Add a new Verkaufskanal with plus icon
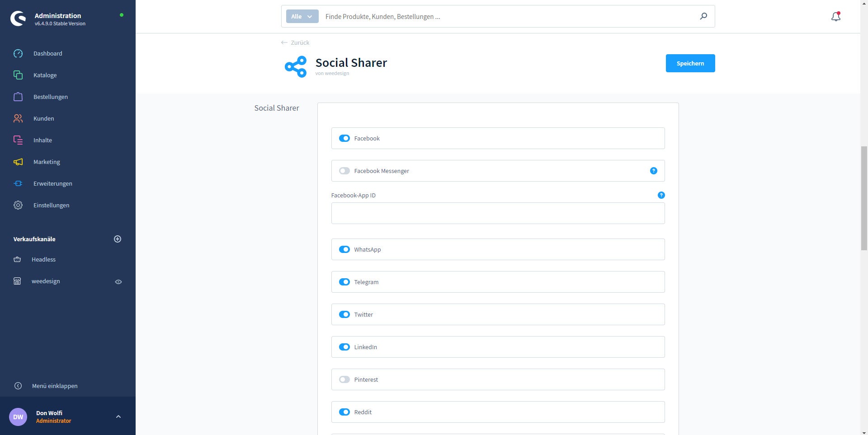The width and height of the screenshot is (868, 435). [x=118, y=239]
